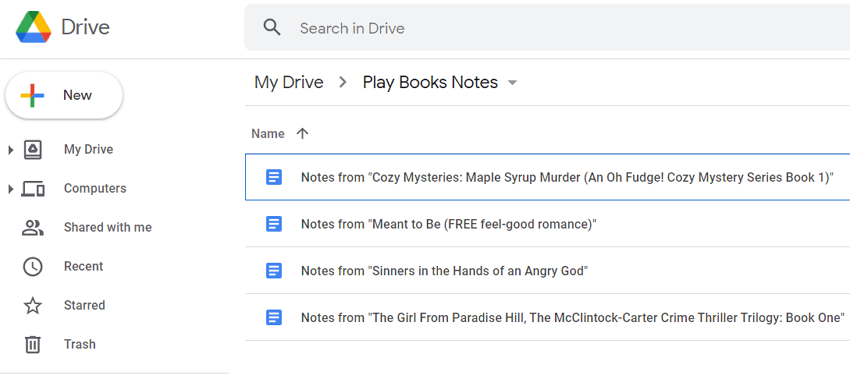The width and height of the screenshot is (850, 386).
Task: Reverse sort order with the up arrow
Action: pos(302,134)
